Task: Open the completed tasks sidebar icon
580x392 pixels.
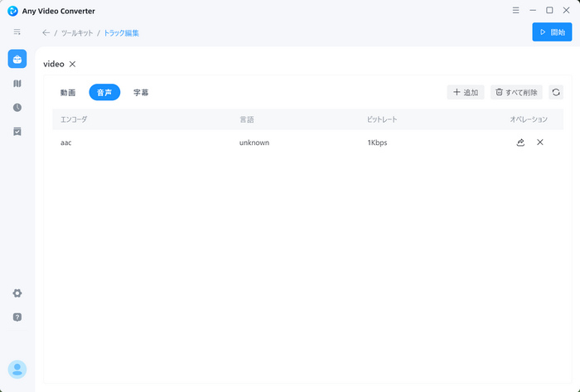Action: click(x=17, y=132)
